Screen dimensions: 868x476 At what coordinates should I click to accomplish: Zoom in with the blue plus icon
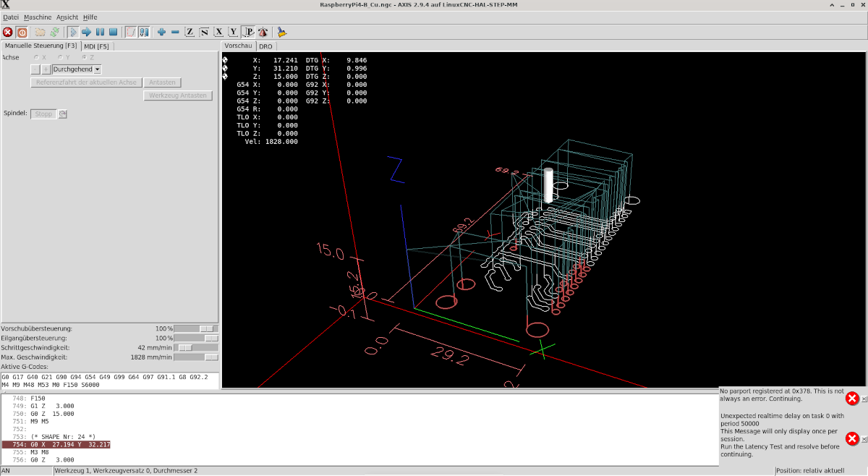pyautogui.click(x=162, y=32)
